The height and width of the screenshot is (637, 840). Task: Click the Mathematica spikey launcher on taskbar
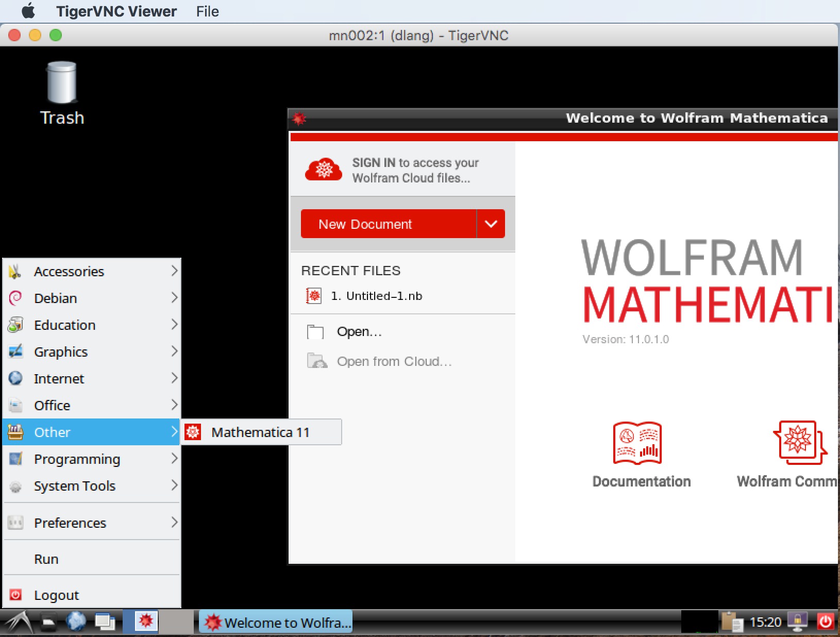tap(146, 621)
